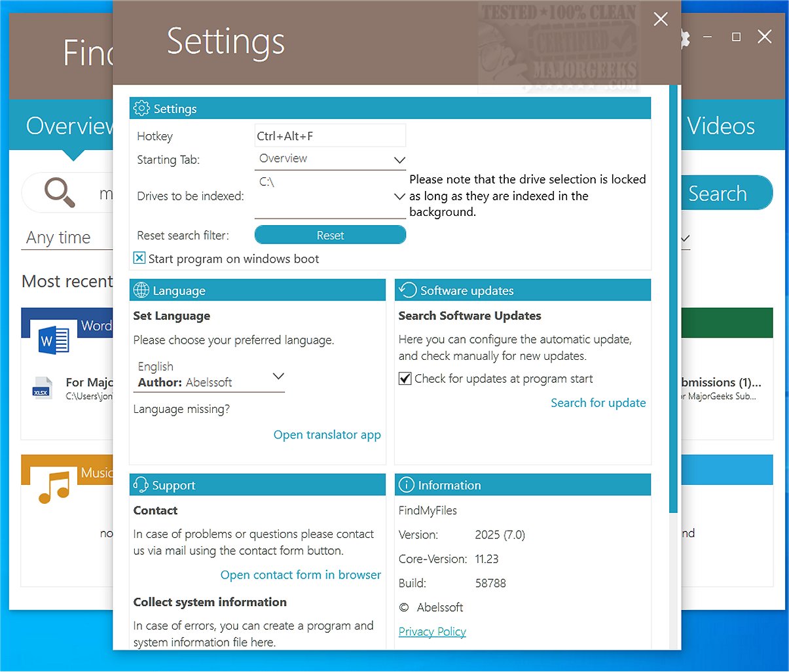789x672 pixels.
Task: Open main window gear settings icon
Action: pos(685,38)
